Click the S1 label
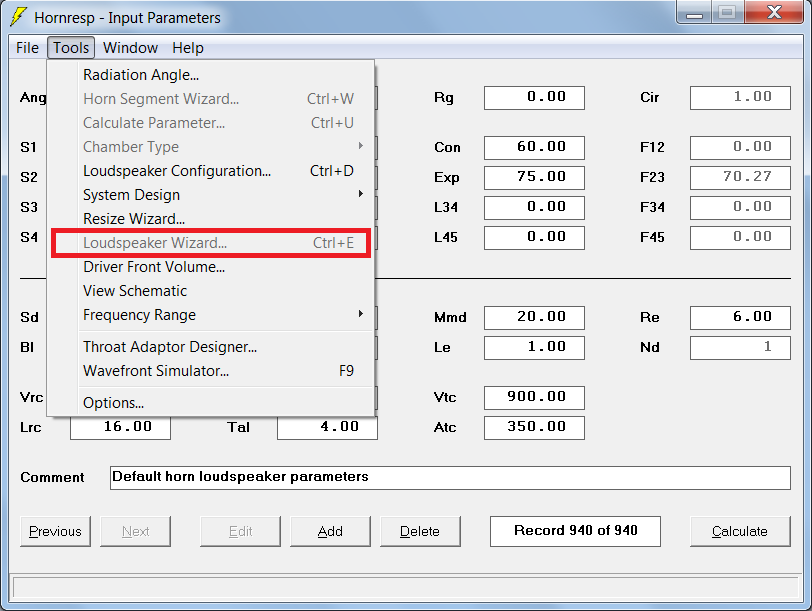The width and height of the screenshot is (812, 611). [28, 148]
